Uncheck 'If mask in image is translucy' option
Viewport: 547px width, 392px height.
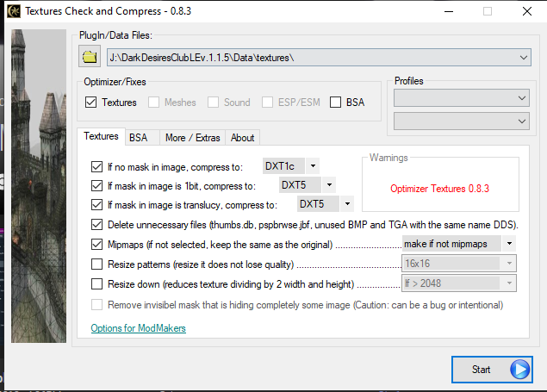point(96,204)
